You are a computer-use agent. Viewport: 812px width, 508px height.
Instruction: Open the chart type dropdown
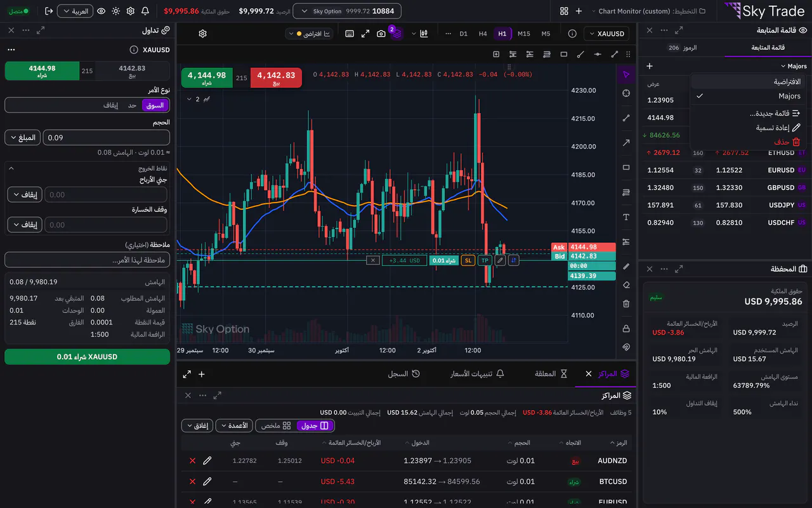tap(421, 34)
